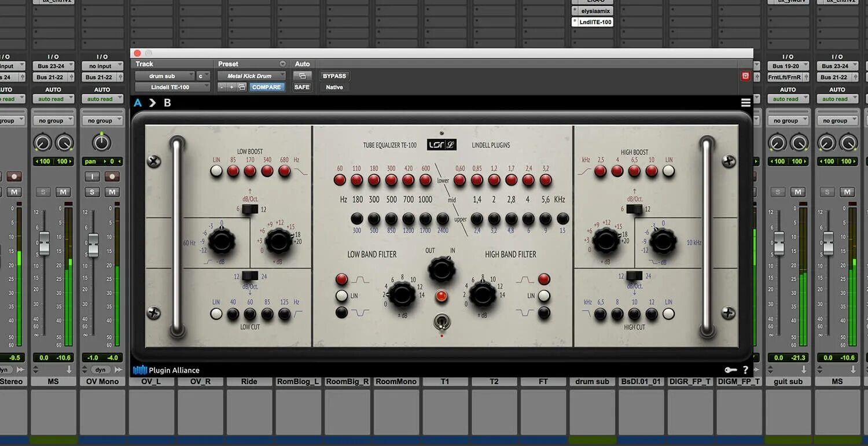The image size is (868, 446).
Task: Record-enable the OV Mono track
Action: point(112,176)
